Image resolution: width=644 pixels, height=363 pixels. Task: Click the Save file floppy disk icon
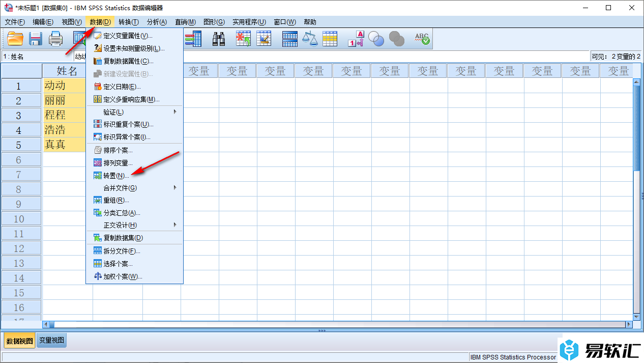tap(36, 39)
